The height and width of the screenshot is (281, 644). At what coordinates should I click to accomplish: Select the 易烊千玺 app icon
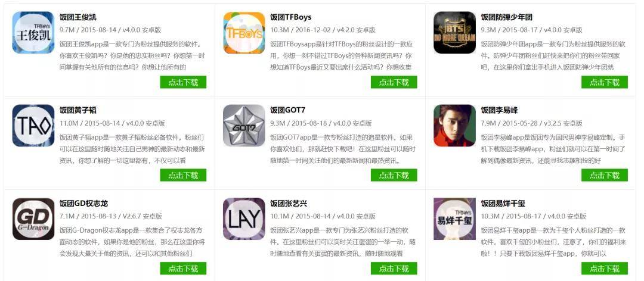tap(454, 218)
